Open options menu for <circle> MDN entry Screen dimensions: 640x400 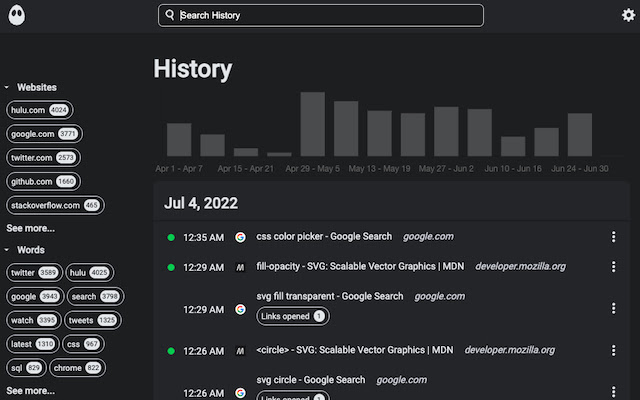(613, 350)
